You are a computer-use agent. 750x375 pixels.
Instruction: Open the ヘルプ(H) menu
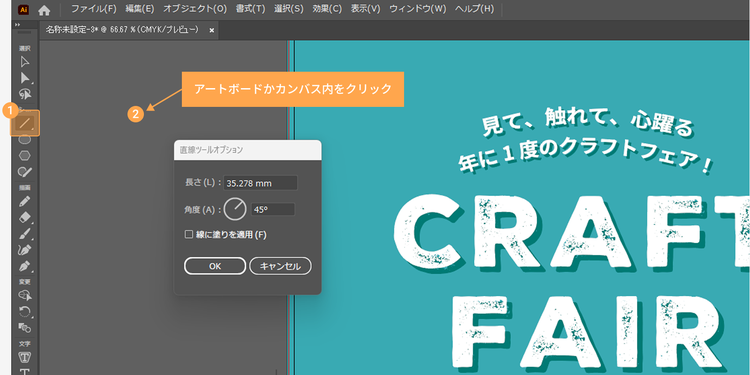click(474, 9)
